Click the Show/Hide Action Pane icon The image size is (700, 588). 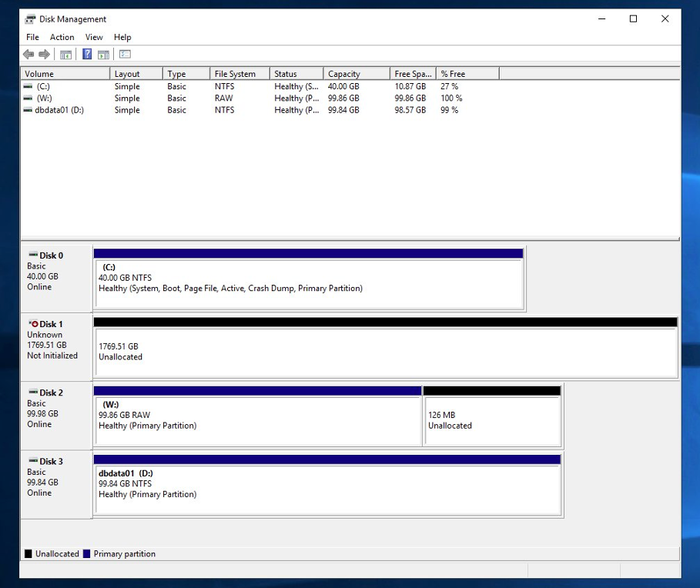pyautogui.click(x=103, y=55)
